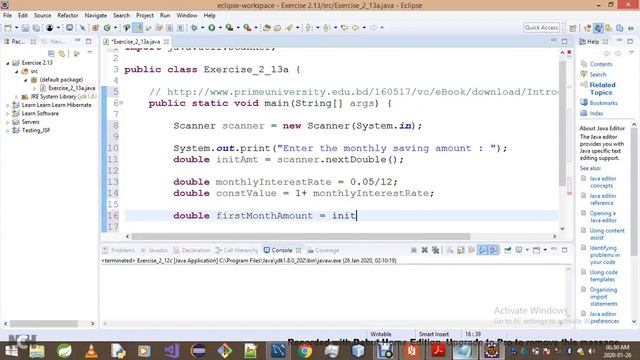Toggle Scroll Lock in Console toolbar

(460, 250)
